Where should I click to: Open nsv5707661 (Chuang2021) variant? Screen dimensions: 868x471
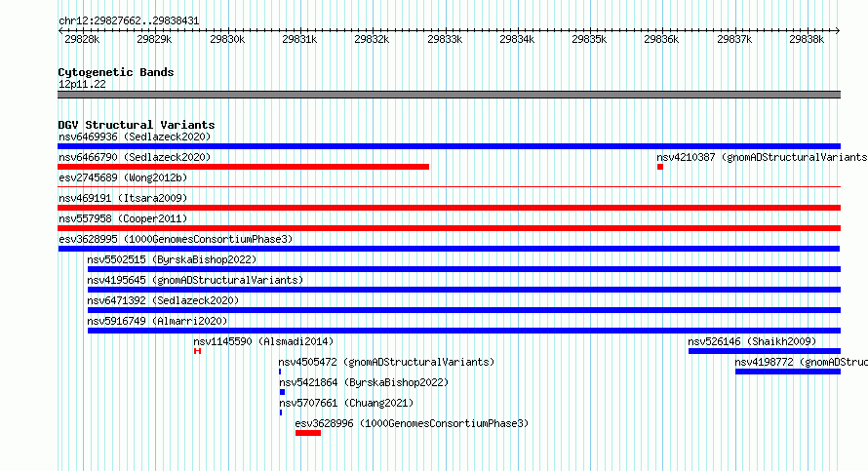(x=346, y=403)
